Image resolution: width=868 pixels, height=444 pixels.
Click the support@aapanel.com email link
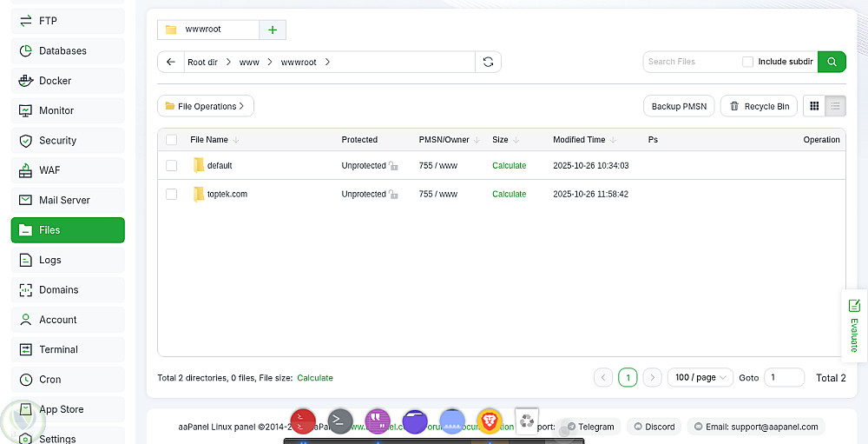pos(756,427)
